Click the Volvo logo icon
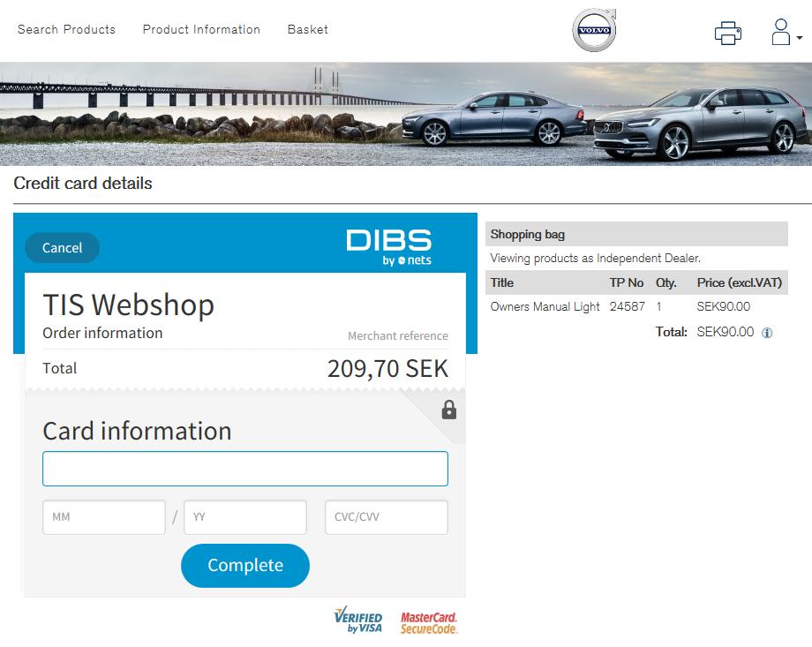Screen dimensions: 812x647 [594, 30]
